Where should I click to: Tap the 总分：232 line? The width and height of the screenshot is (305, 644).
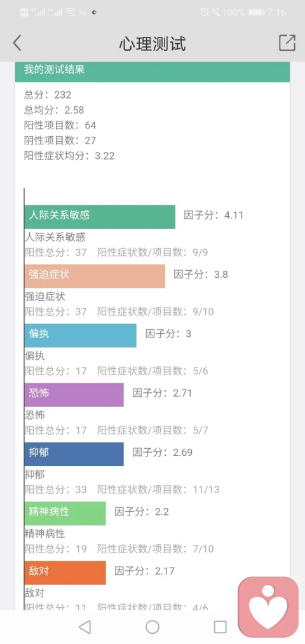pyautogui.click(x=48, y=95)
